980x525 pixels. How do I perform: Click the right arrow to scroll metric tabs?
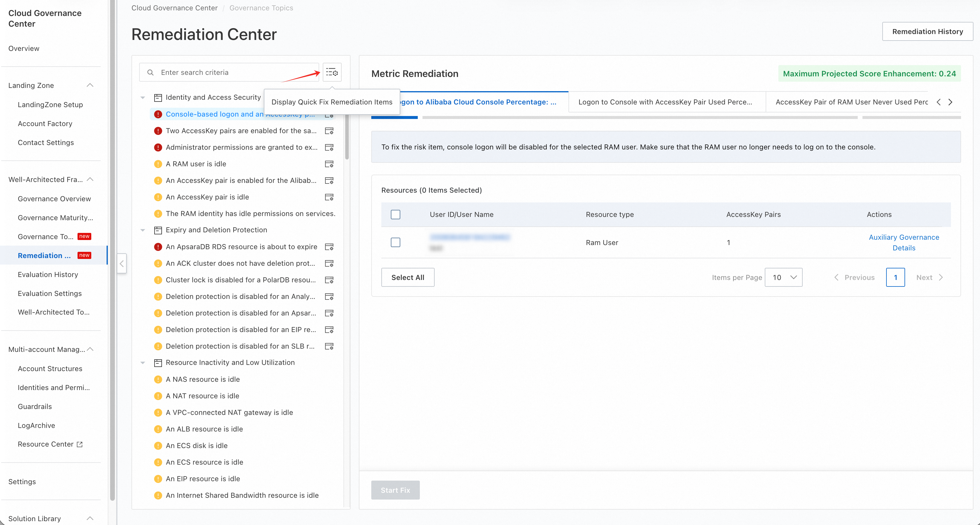pyautogui.click(x=950, y=102)
